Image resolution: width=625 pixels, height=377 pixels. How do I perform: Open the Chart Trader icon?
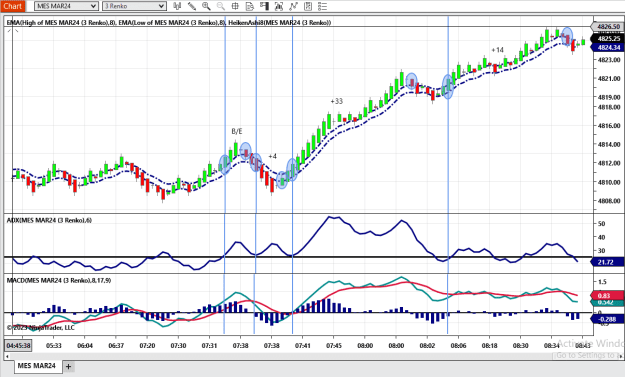point(264,6)
